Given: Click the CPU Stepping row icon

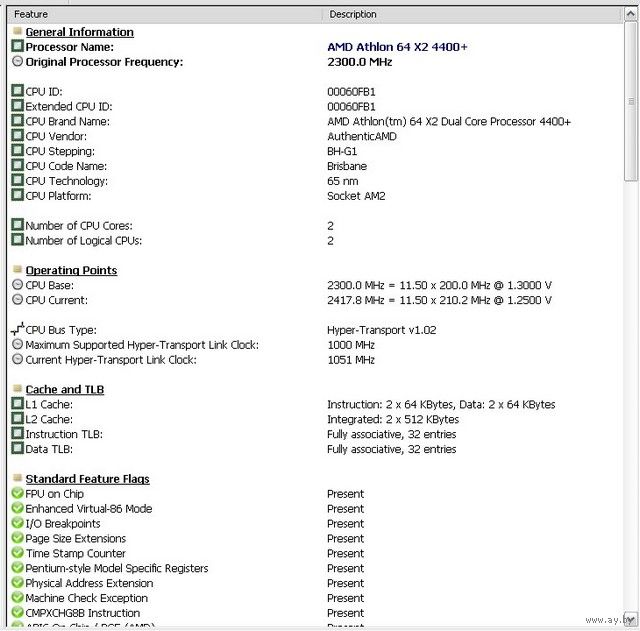Looking at the screenshot, I should pos(17,150).
